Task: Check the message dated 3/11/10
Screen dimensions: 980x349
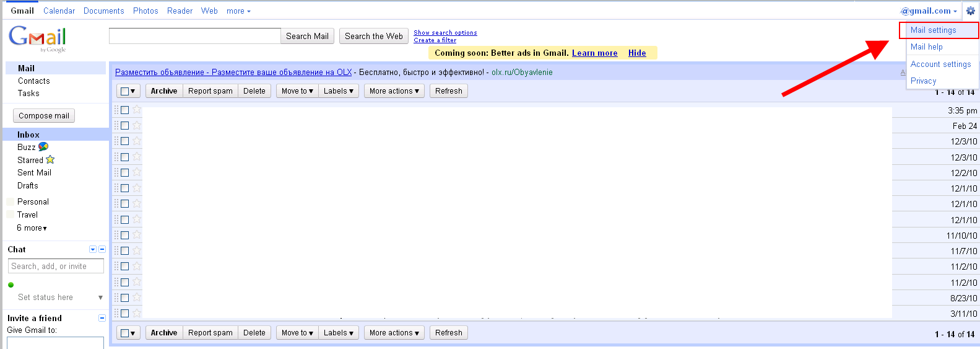Action: [124, 313]
